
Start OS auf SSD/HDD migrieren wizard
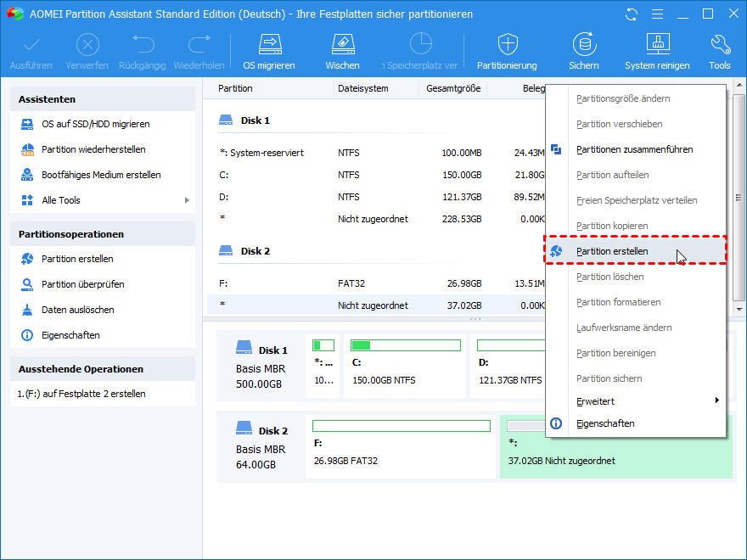95,124
